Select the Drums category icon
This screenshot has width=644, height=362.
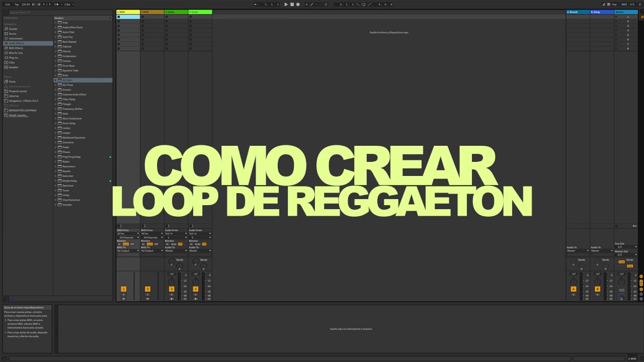point(6,34)
